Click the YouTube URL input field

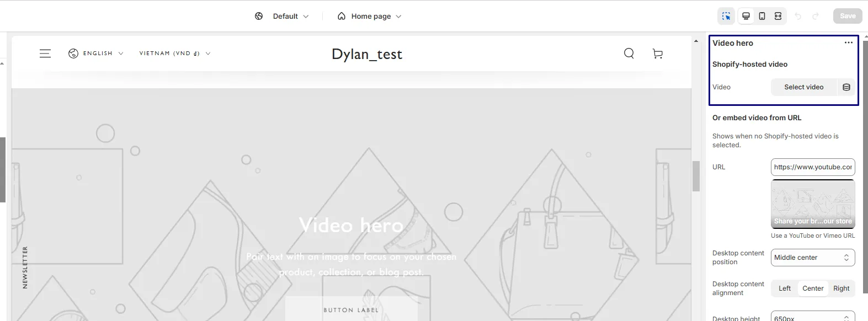tap(813, 167)
